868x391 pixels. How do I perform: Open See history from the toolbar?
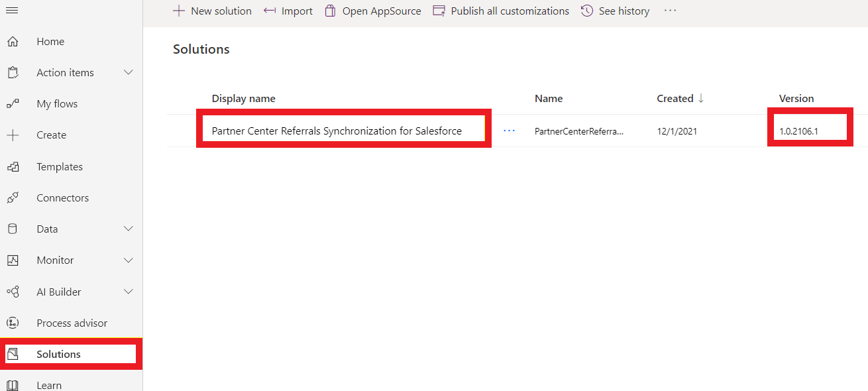click(x=586, y=11)
